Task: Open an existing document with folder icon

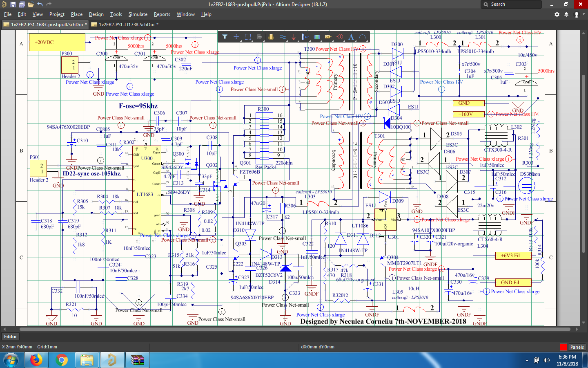Action: point(31,4)
